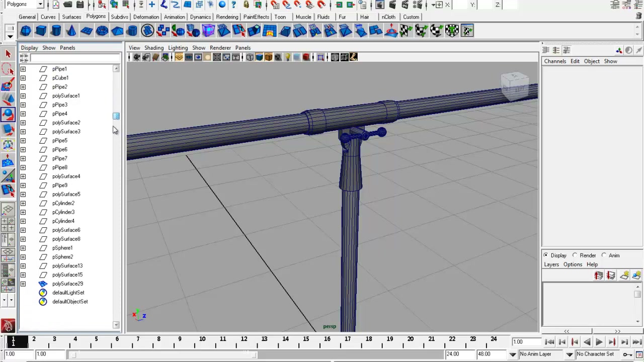
Task: Click the red Maya icon at bottom left
Action: [8, 326]
